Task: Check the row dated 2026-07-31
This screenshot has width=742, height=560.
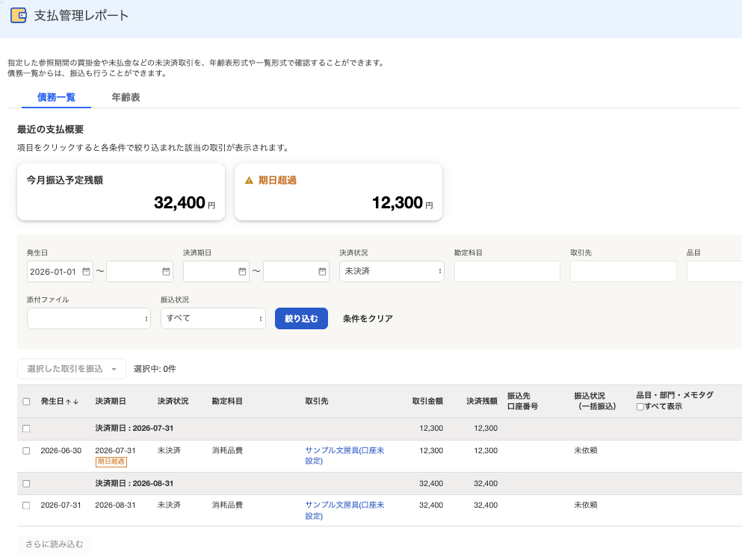Action: 26,505
